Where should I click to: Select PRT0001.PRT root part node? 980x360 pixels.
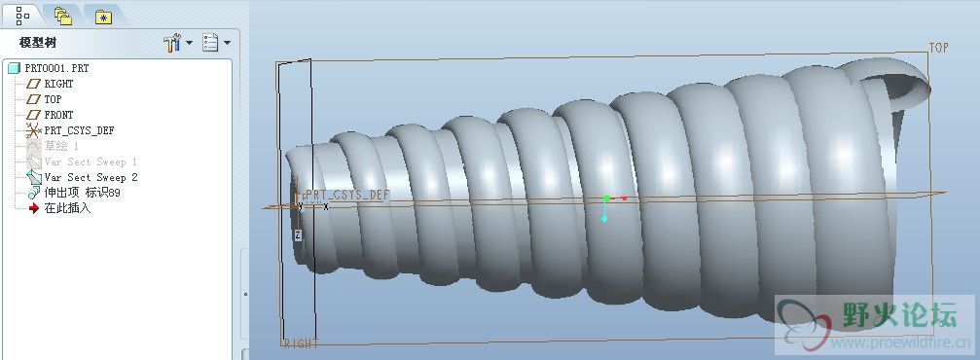click(x=49, y=68)
